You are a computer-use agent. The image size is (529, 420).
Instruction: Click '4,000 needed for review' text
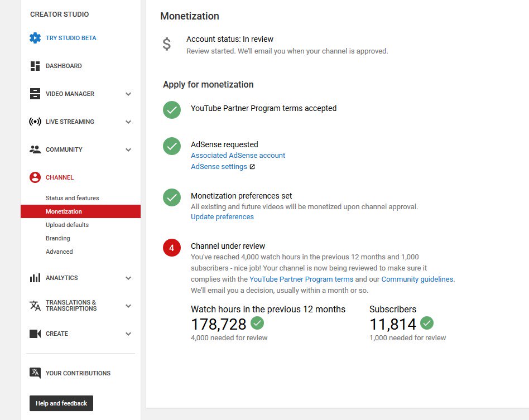tap(229, 337)
